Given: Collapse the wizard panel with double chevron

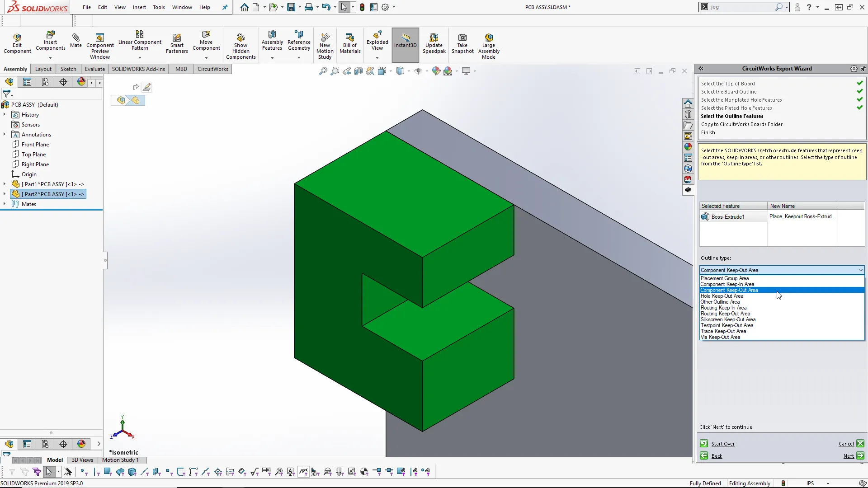Looking at the screenshot, I should click(701, 69).
